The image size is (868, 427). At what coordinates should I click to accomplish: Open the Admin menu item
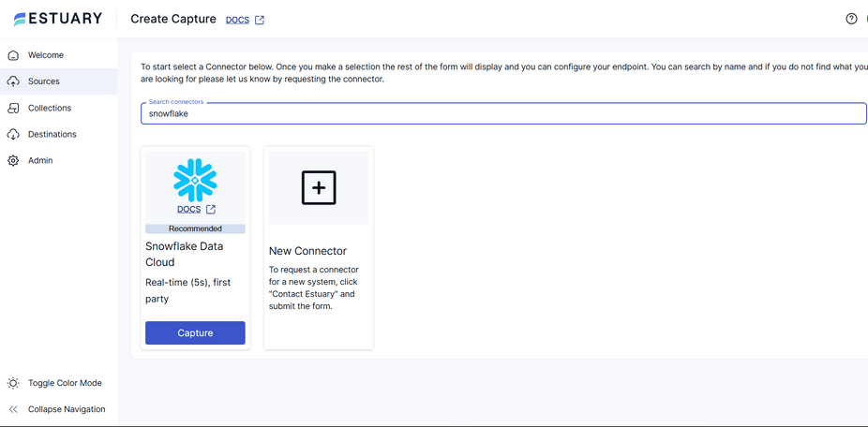(40, 160)
